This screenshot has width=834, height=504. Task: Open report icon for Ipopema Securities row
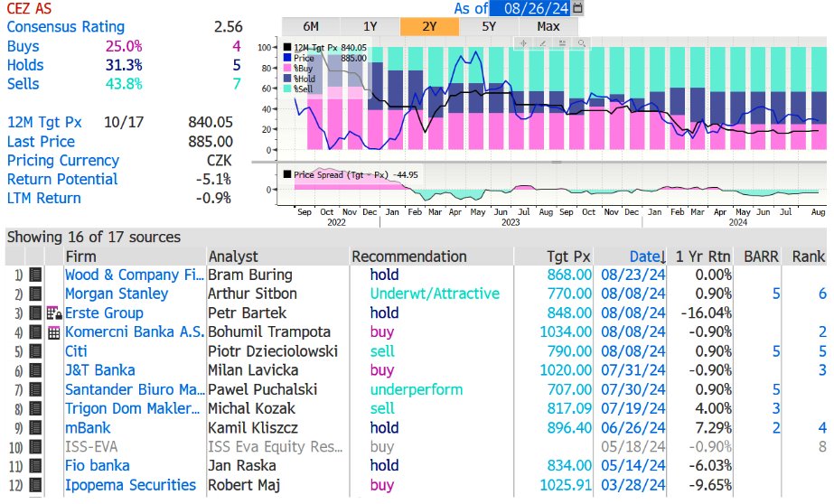[35, 485]
